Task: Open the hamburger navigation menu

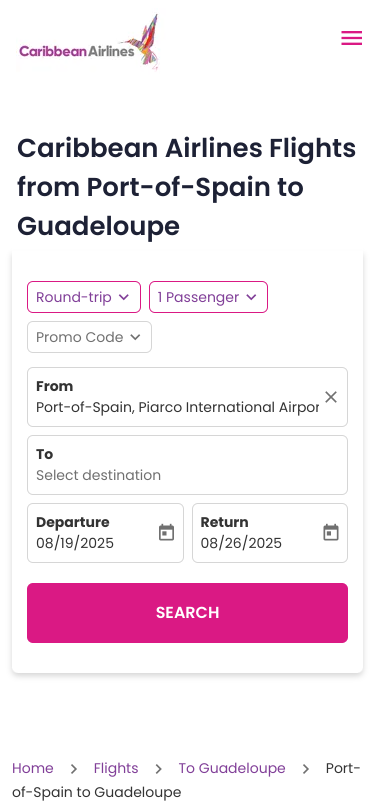Action: coord(351,38)
